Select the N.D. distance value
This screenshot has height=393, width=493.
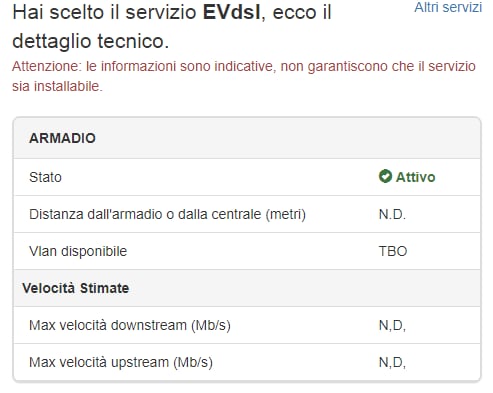tap(392, 214)
